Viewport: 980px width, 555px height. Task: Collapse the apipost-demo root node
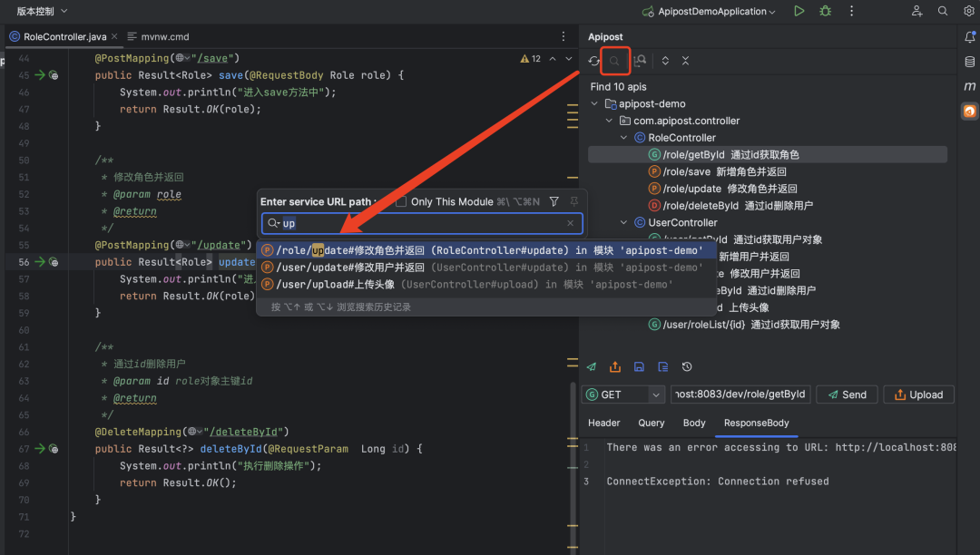point(594,103)
